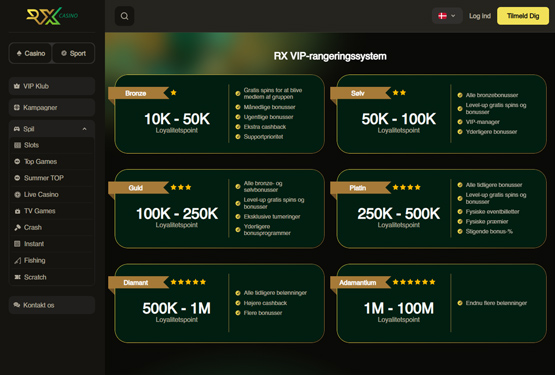Click the check icon beside Endnu flere belønninger
This screenshot has height=375, width=555.
click(460, 303)
